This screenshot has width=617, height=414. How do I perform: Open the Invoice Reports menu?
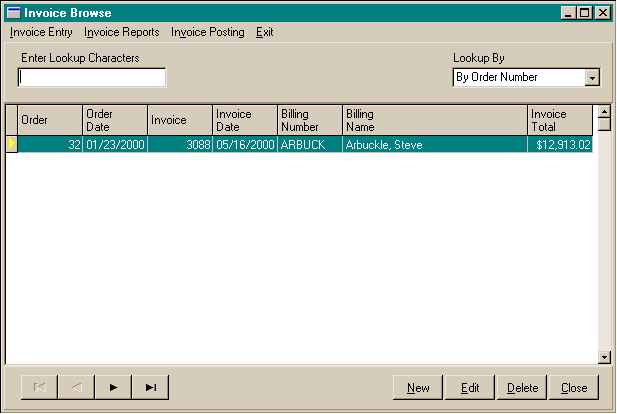(122, 32)
